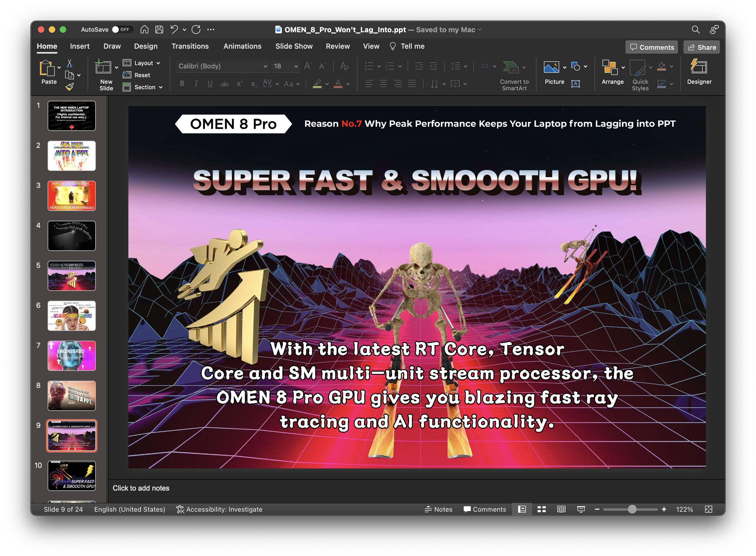The image size is (756, 556).
Task: Expand the Layout dropdown
Action: [144, 63]
